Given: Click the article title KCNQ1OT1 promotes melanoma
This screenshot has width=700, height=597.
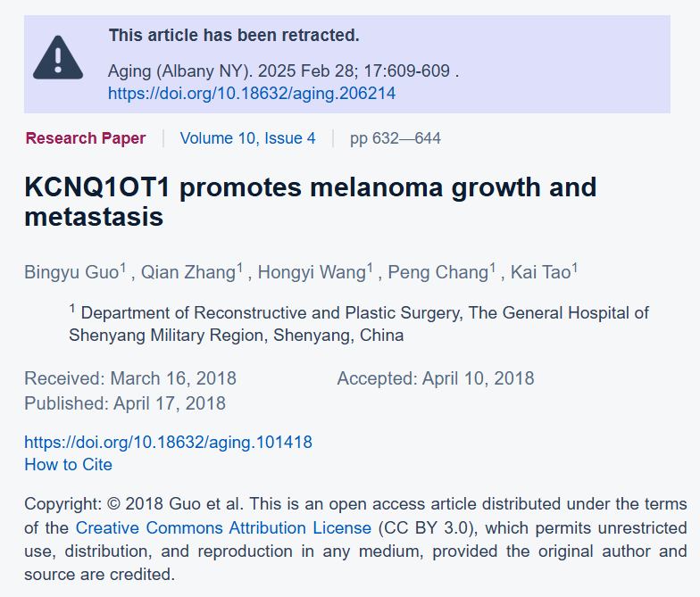Looking at the screenshot, I should 311,202.
